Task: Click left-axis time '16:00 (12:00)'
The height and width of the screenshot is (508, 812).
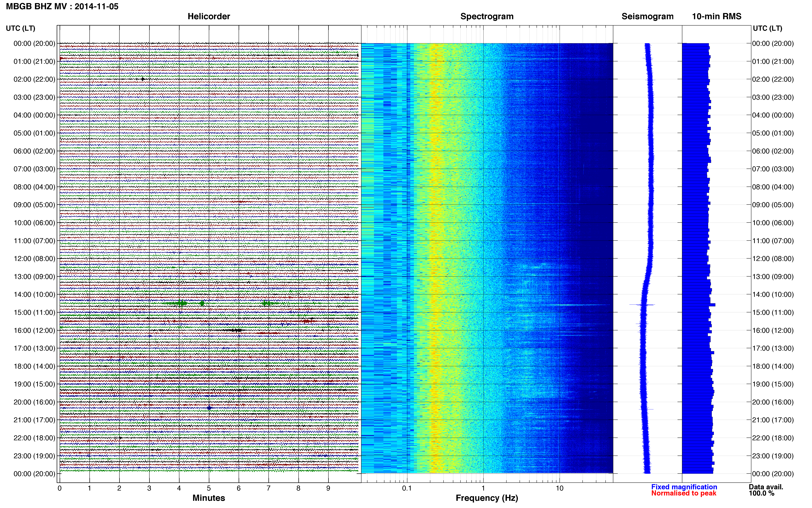Action: click(x=34, y=330)
